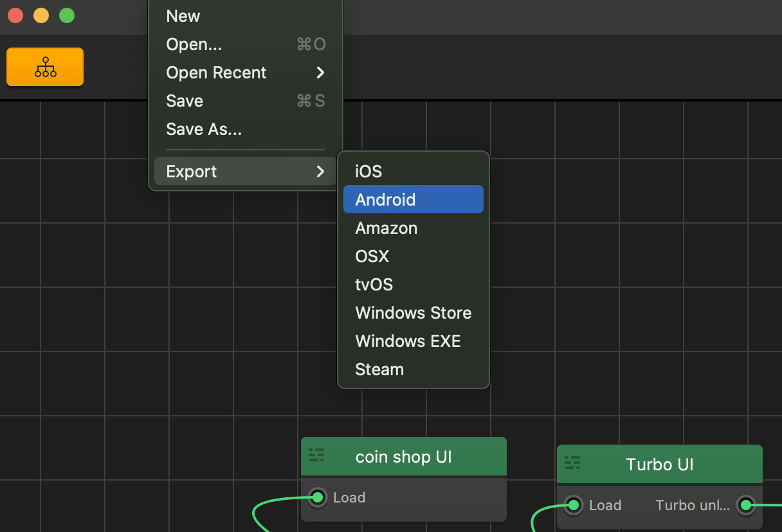Choose OSX export option

[x=414, y=256]
